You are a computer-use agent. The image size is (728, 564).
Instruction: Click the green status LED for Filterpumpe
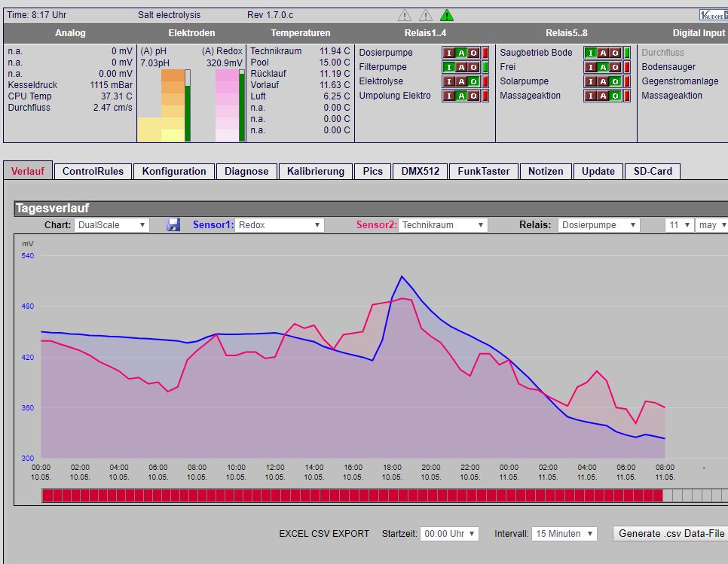coord(485,67)
